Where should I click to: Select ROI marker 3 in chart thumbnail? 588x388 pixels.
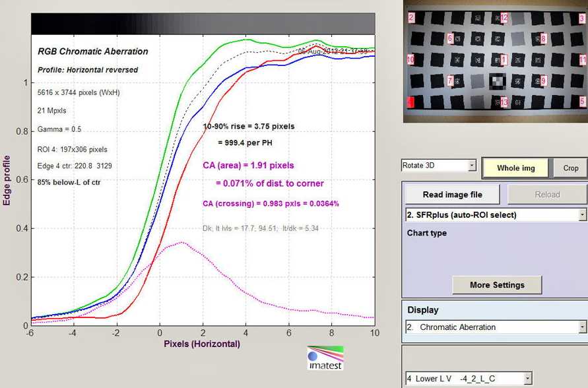click(x=581, y=19)
